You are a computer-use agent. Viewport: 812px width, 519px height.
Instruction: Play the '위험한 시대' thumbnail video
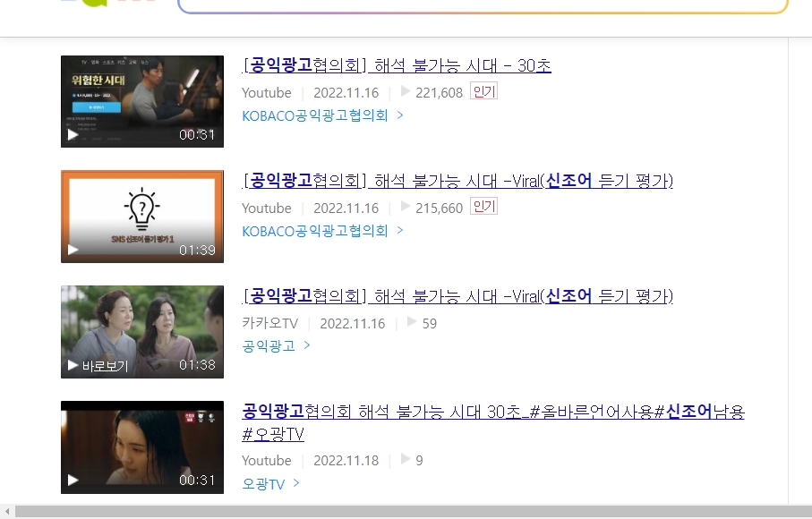[x=73, y=134]
